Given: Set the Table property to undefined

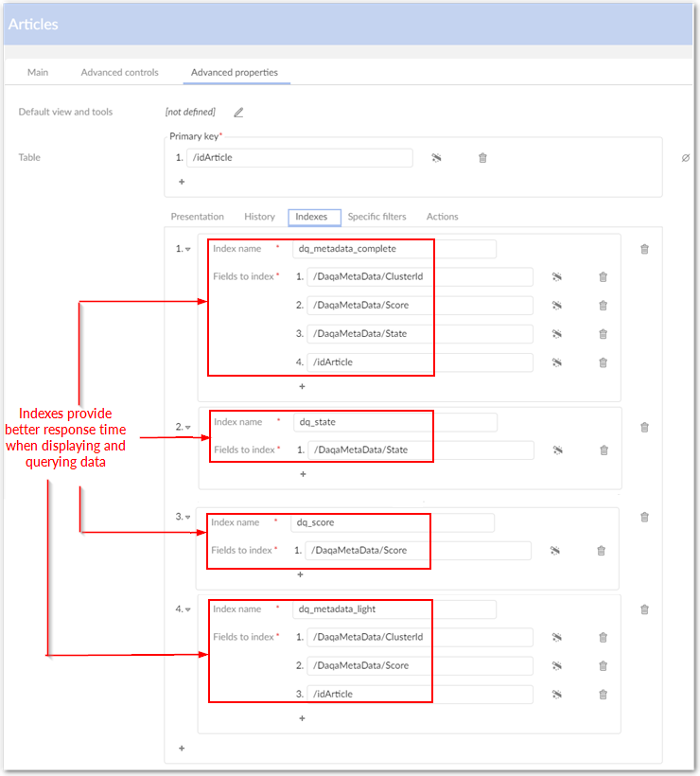Looking at the screenshot, I should tap(686, 158).
